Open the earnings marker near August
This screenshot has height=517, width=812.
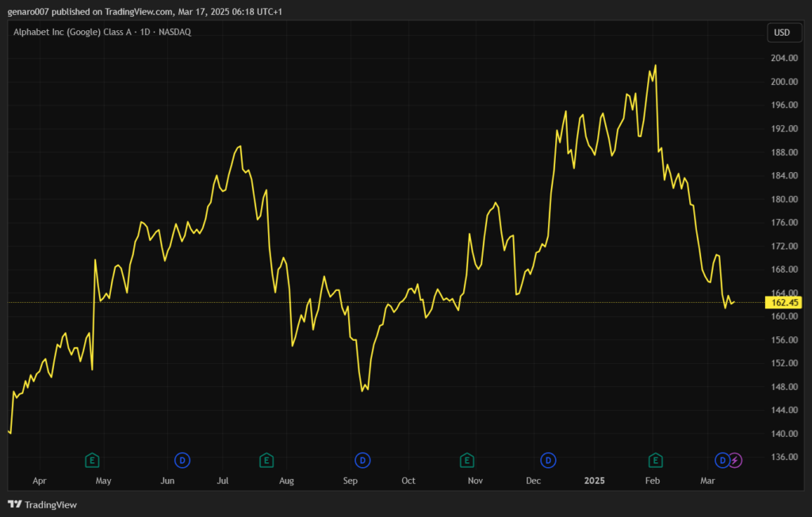coord(266,459)
